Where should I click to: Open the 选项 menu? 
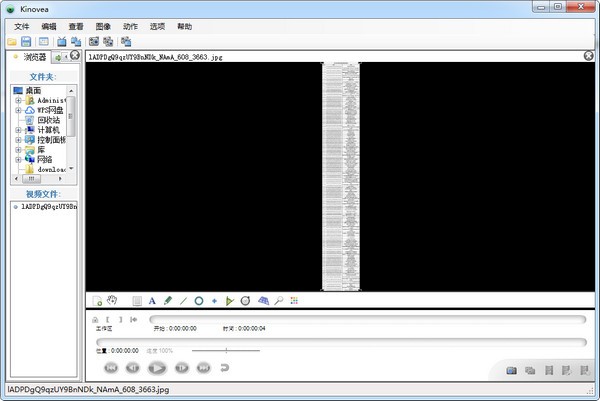[157, 26]
